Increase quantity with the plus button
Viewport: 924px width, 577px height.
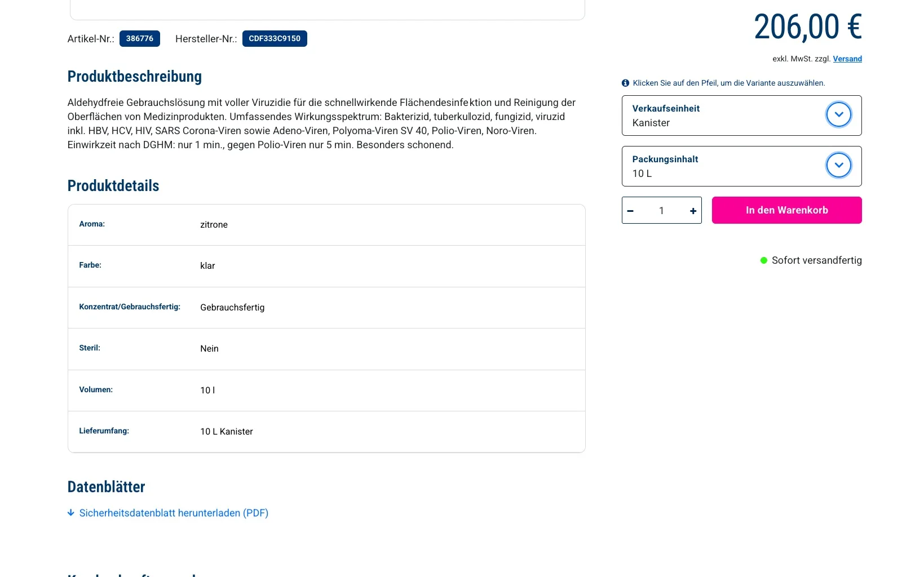coord(693,211)
